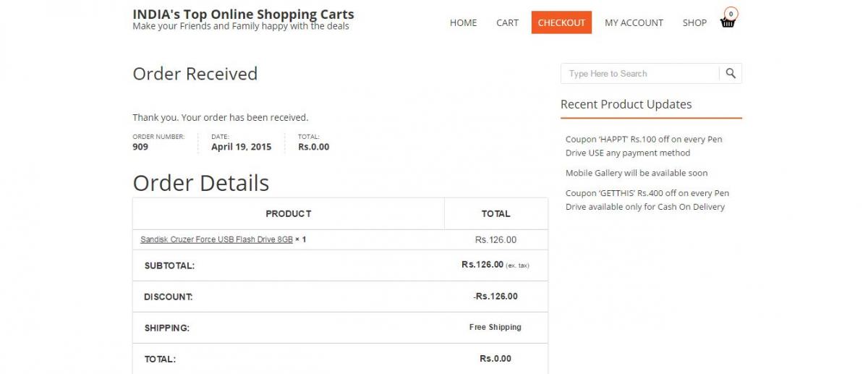The image size is (868, 374).
Task: Open the Mobile Gallery availability update
Action: [637, 173]
